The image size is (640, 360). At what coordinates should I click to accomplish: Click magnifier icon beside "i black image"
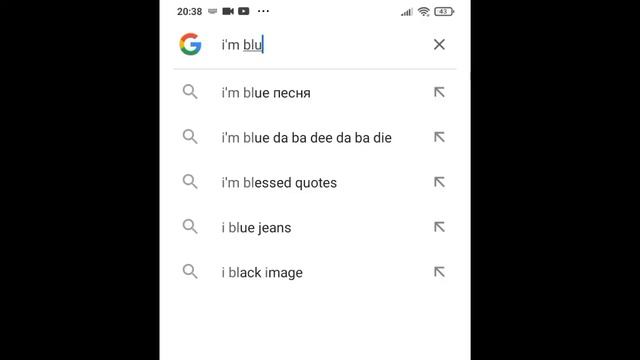190,272
